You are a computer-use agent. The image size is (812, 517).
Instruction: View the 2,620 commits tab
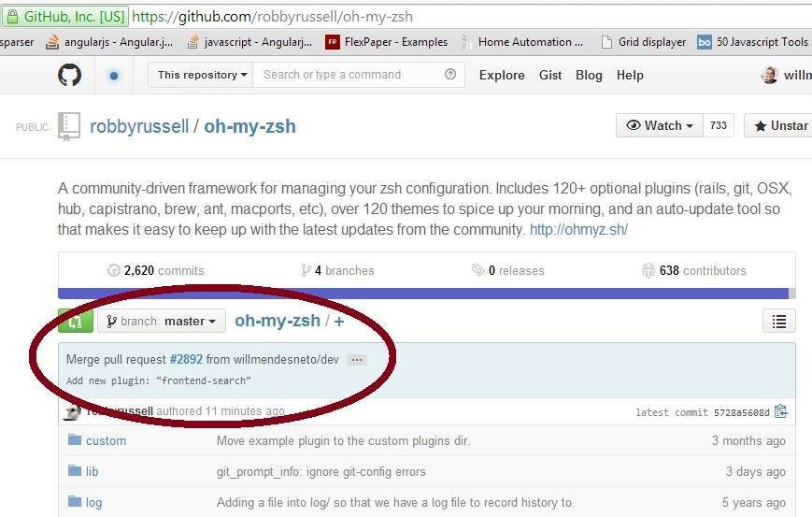pos(155,270)
